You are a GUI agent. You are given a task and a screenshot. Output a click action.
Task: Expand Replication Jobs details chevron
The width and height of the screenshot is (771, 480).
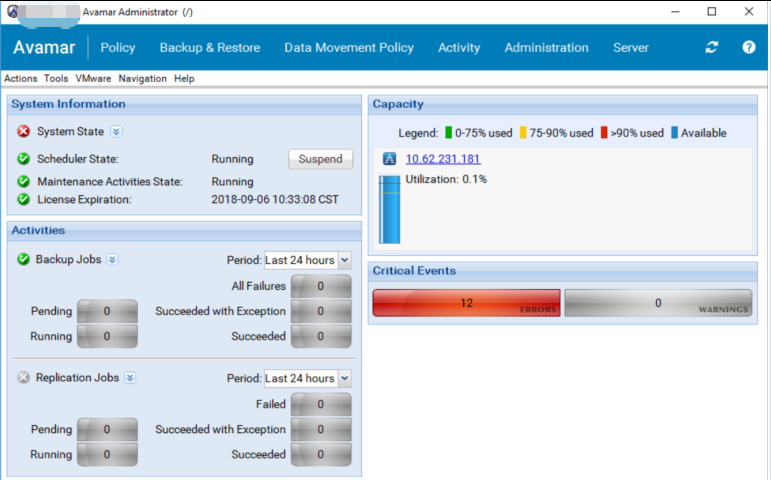[x=130, y=378]
